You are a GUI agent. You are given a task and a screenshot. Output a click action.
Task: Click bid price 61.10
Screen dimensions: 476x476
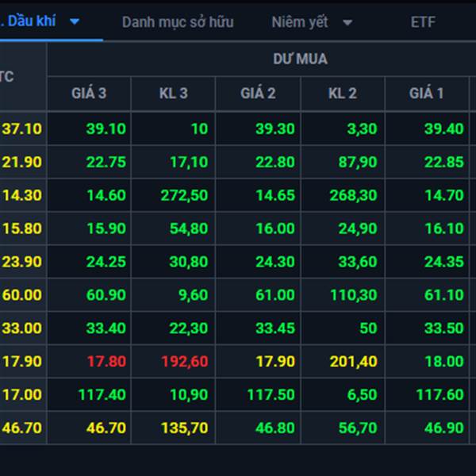point(444,295)
